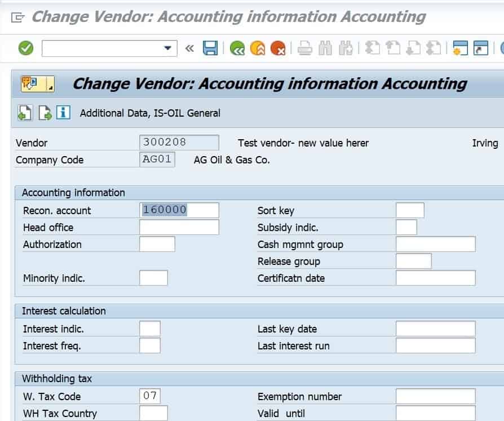504x421 pixels.
Task: Click the Create Shortcut icon
Action: coord(480,48)
